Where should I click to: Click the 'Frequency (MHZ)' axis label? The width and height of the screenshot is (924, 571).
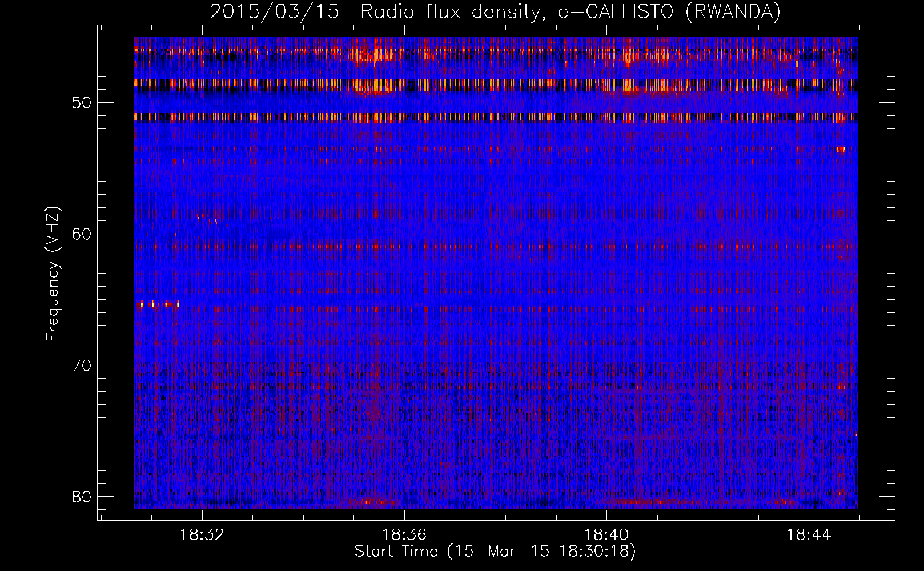tap(53, 274)
